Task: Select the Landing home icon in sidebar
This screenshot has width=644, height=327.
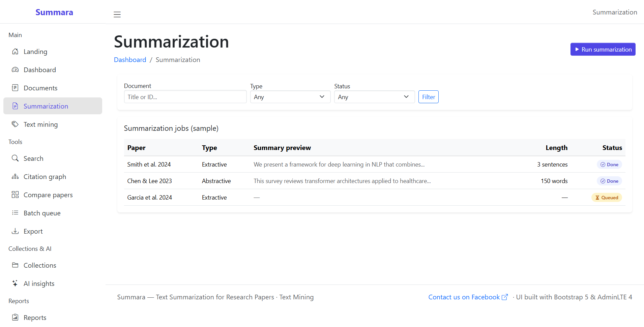Action: [15, 52]
